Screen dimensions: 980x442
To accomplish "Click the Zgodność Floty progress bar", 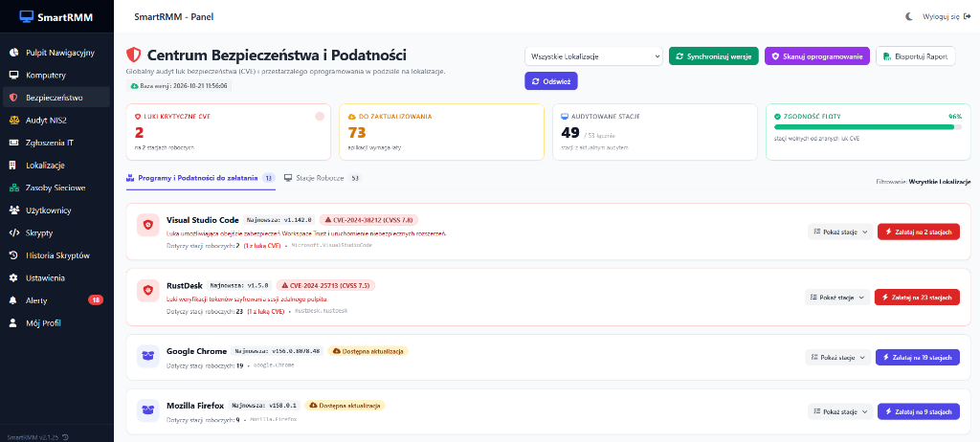I will 867,127.
